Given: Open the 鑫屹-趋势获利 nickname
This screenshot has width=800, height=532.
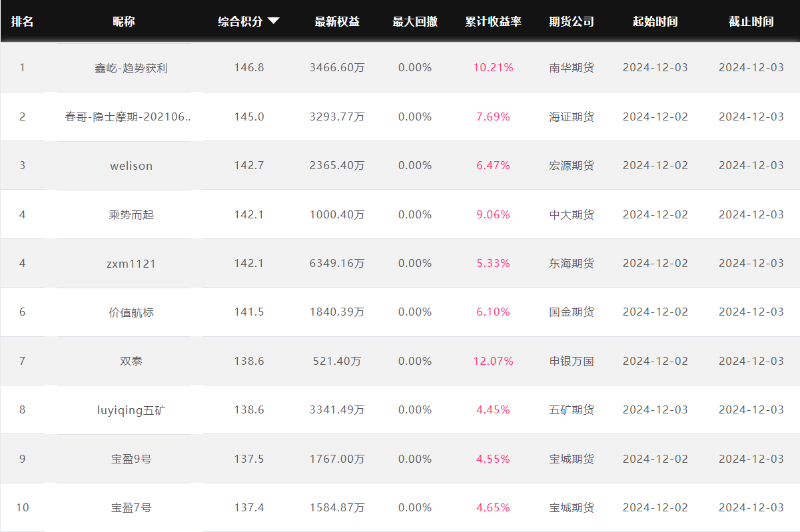Looking at the screenshot, I should [x=131, y=68].
